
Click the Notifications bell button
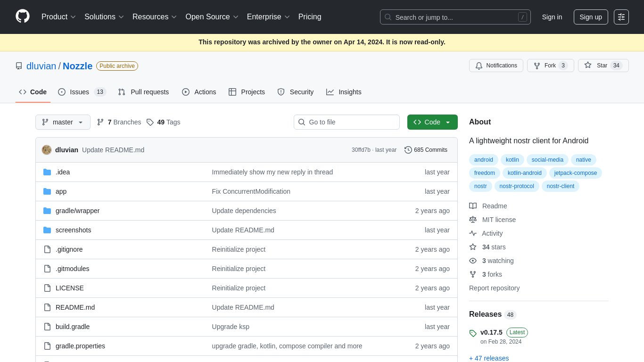496,66
